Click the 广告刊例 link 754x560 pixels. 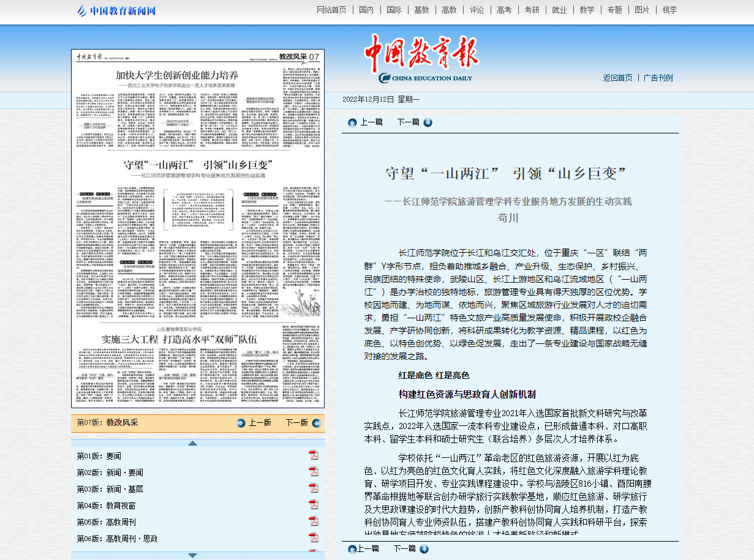coord(658,78)
